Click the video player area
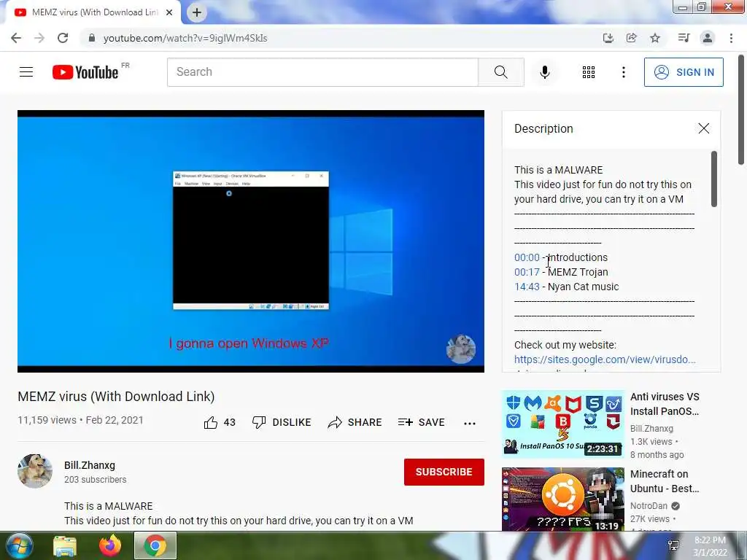The width and height of the screenshot is (747, 560). [251, 241]
